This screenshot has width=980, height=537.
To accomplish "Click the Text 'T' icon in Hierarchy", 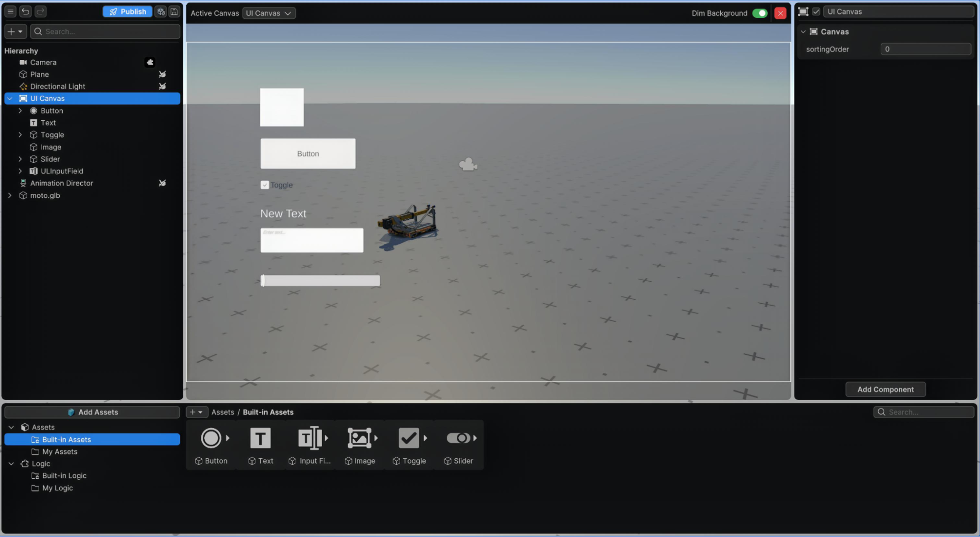I will 34,123.
